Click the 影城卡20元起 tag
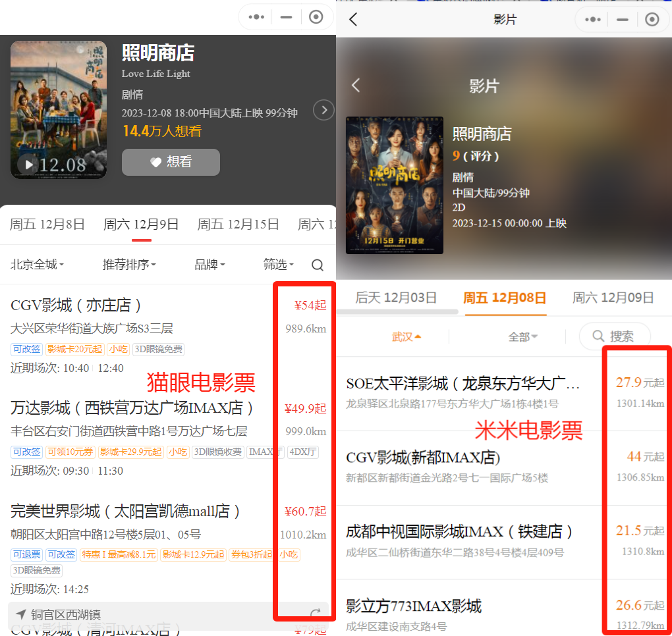 click(x=74, y=349)
